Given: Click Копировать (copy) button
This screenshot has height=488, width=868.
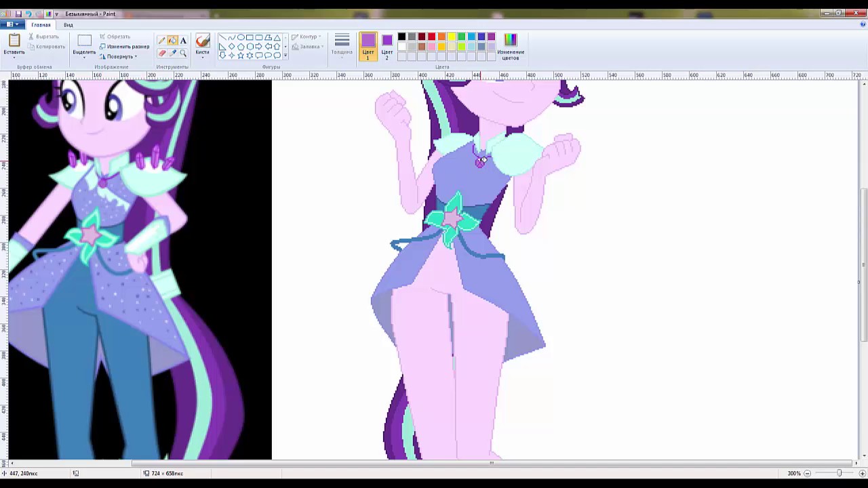Looking at the screenshot, I should 47,47.
